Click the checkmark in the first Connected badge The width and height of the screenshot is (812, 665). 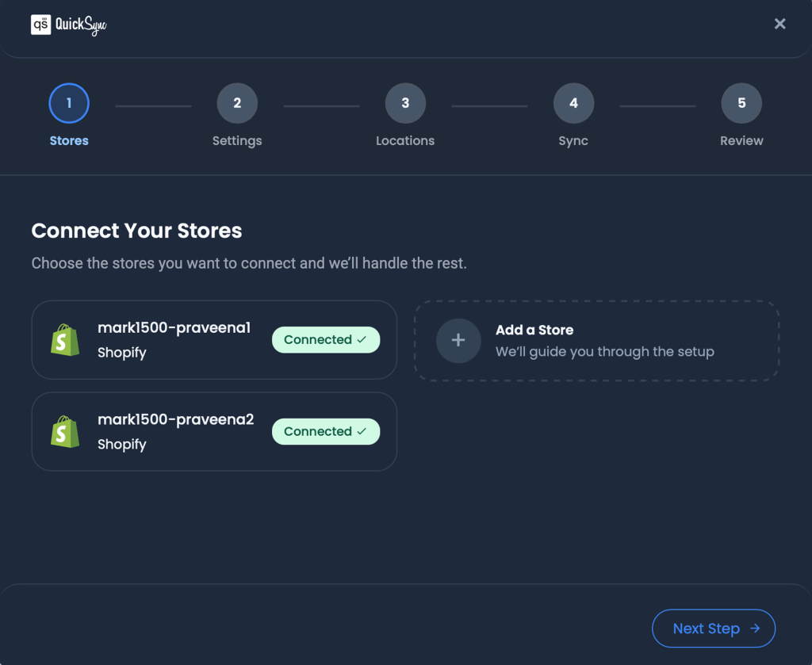click(362, 339)
